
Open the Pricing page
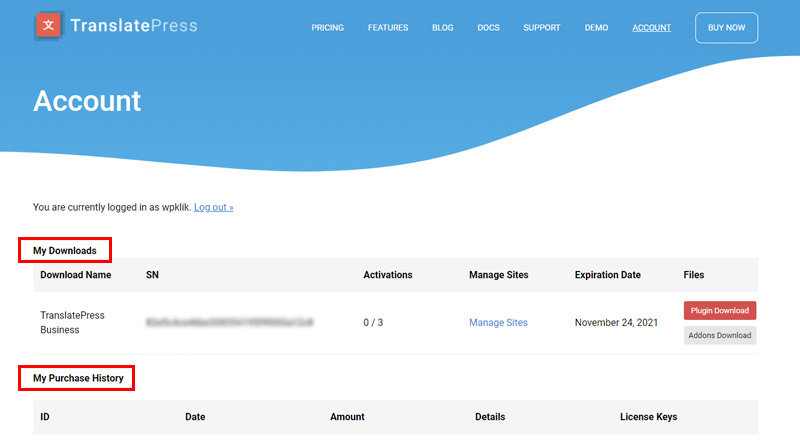[328, 28]
